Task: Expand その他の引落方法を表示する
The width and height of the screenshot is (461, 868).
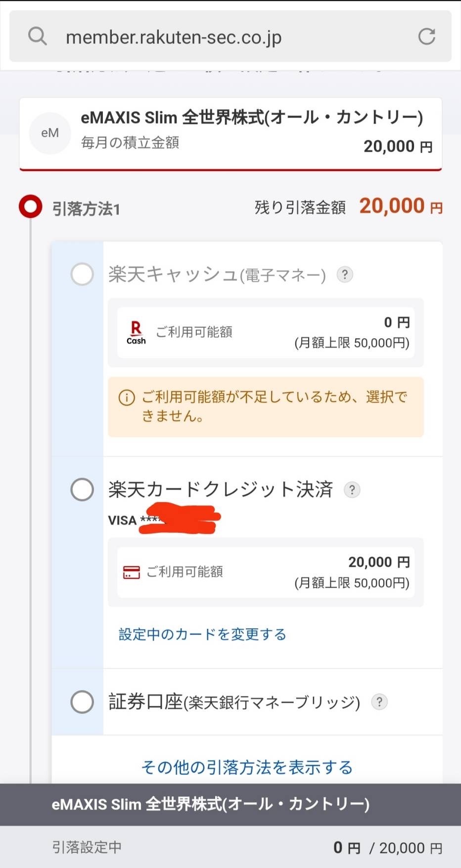Action: click(x=247, y=767)
